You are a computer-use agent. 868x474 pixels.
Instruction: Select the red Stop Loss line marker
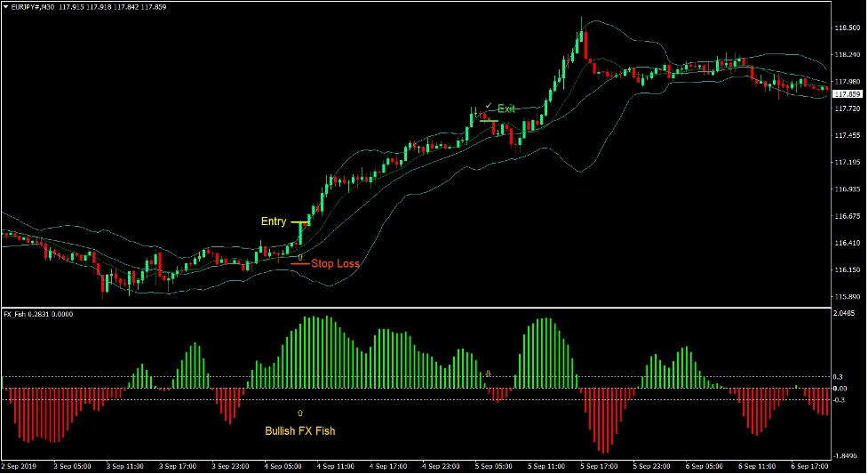(x=299, y=264)
